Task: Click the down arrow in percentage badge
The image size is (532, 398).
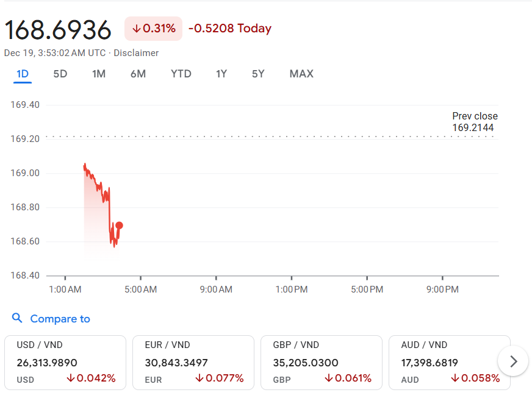Action: click(x=136, y=29)
